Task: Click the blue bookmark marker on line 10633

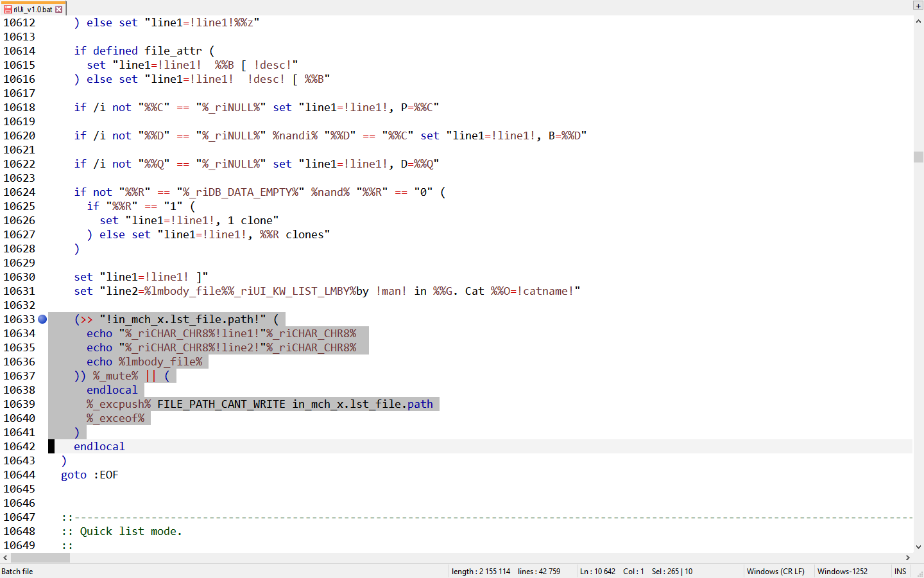Action: pos(42,319)
